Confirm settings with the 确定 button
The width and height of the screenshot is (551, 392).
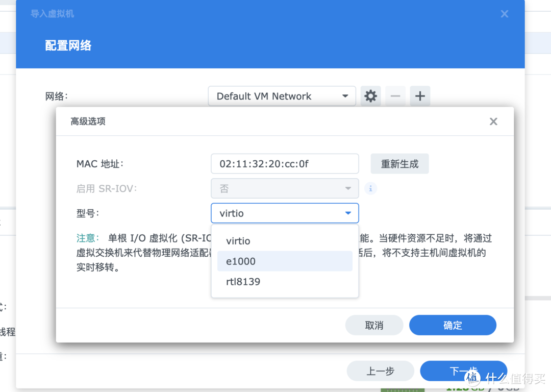(453, 325)
